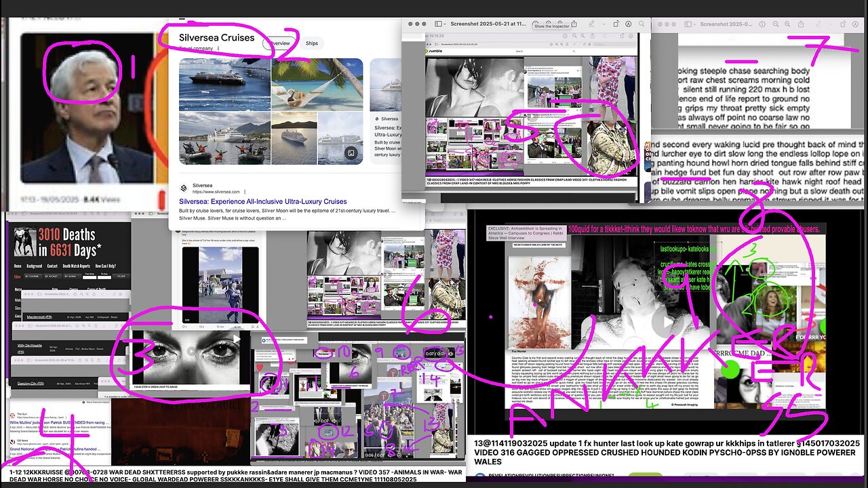Open the Willy De Houelle (FR) horse link
This screenshot has height=488, width=868.
click(29, 348)
